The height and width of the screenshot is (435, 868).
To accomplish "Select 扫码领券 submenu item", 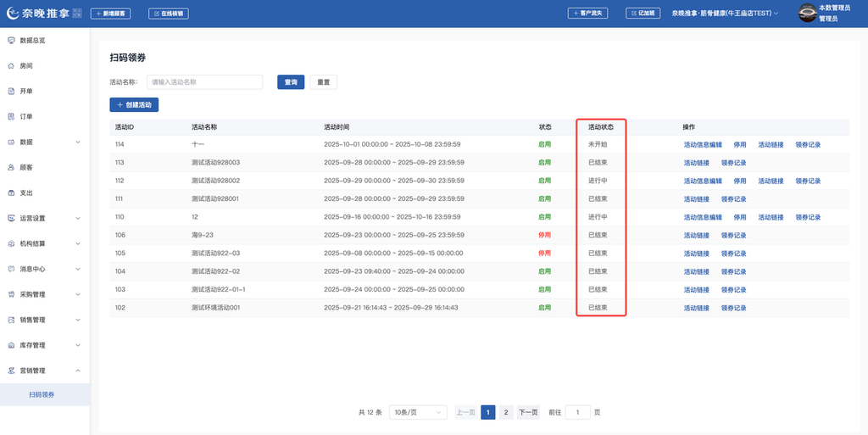I will click(x=42, y=394).
